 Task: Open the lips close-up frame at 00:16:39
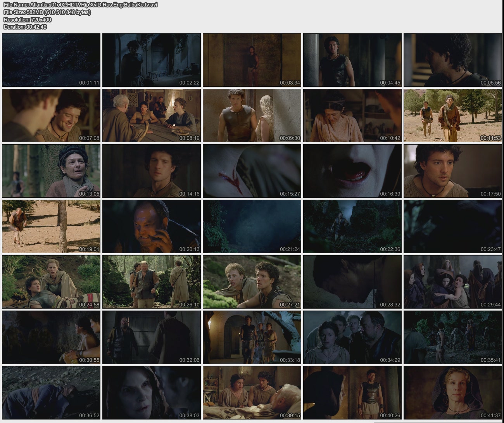352,171
